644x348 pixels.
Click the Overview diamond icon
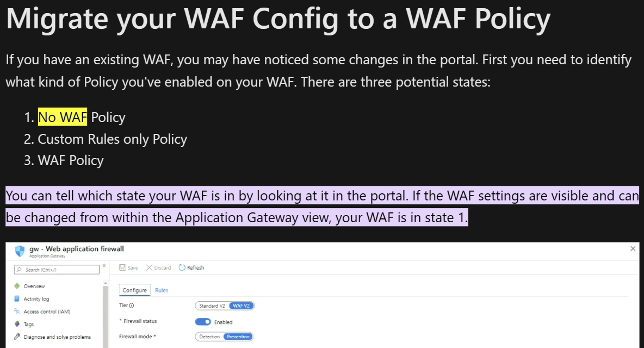(x=17, y=286)
